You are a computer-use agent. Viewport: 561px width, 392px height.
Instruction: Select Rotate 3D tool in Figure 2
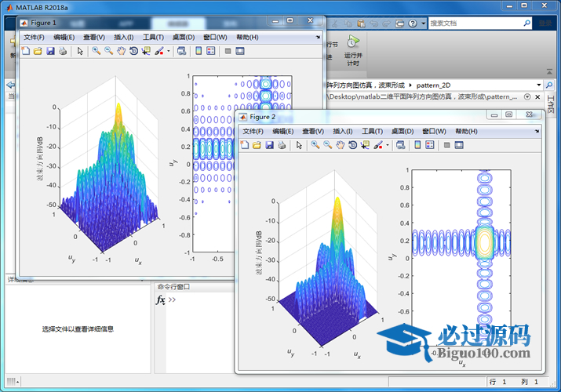[352, 145]
